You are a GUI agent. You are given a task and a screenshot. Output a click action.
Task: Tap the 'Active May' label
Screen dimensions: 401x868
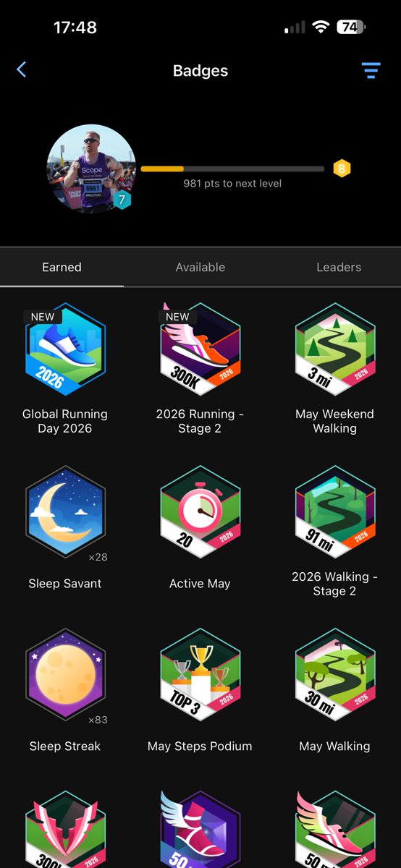coord(200,584)
